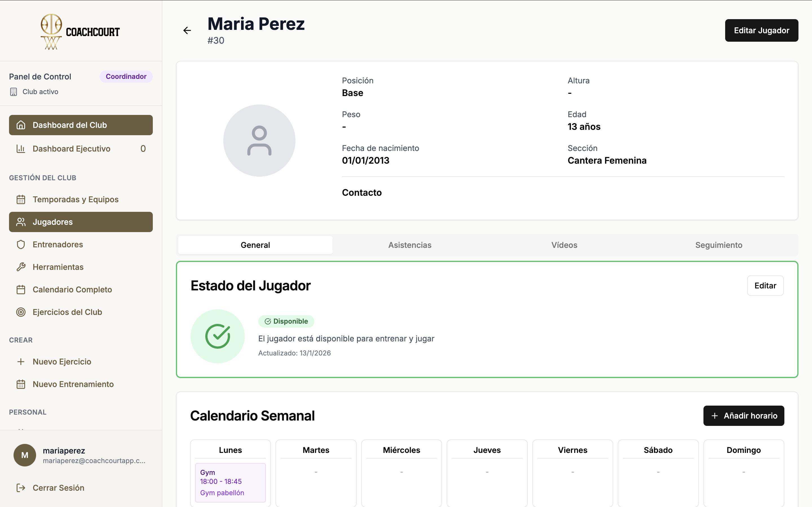Click the shield icon for Entrenadores
The height and width of the screenshot is (507, 812).
[21, 244]
